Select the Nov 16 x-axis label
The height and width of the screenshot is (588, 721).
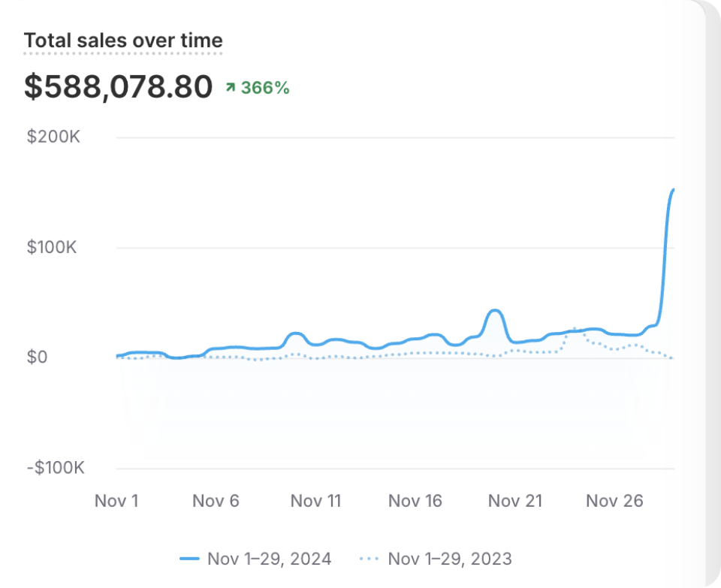(x=415, y=501)
